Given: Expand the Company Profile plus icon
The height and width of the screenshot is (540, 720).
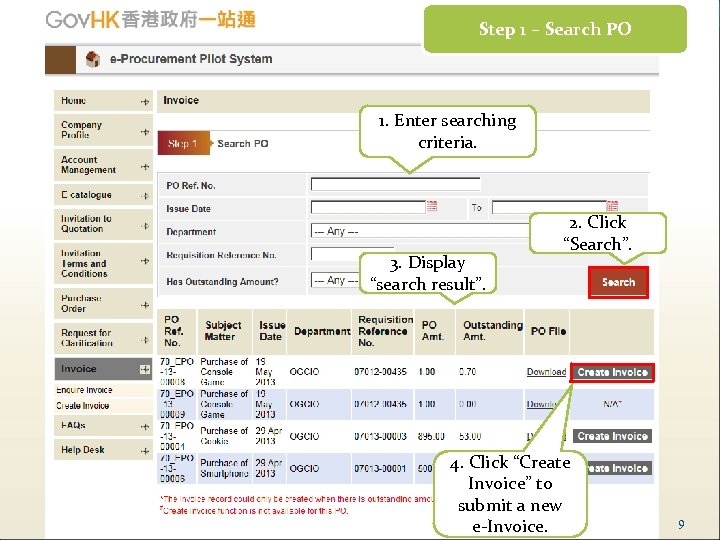Looking at the screenshot, I should 145,132.
